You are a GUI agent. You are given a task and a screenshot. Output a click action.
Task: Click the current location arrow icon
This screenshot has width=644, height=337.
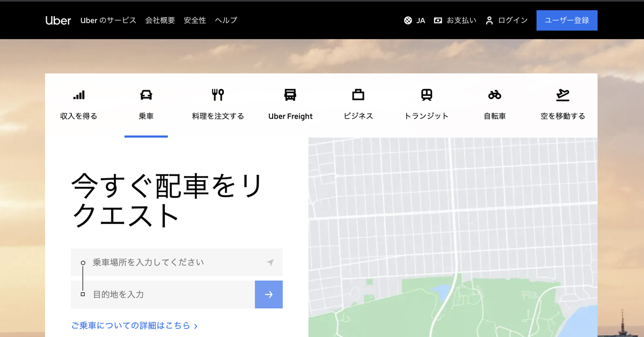click(x=270, y=262)
